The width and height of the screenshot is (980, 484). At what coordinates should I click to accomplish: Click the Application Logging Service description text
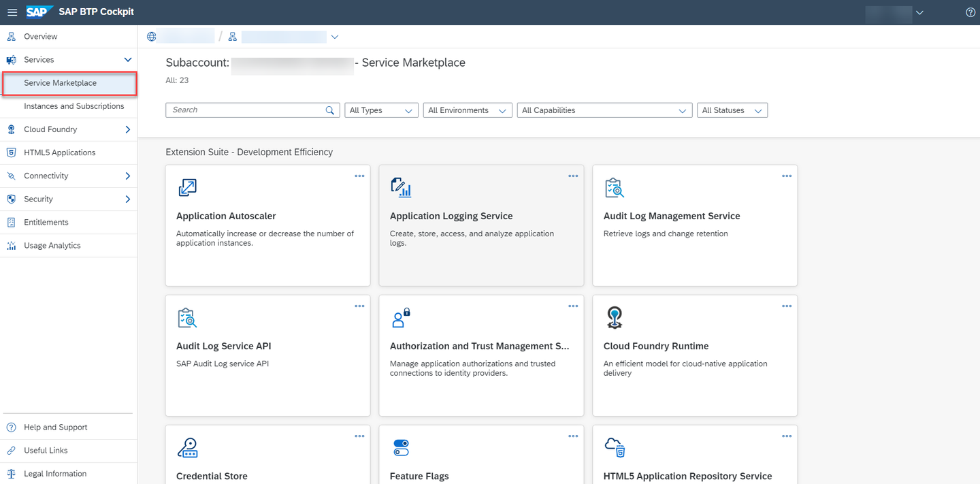[x=472, y=238]
